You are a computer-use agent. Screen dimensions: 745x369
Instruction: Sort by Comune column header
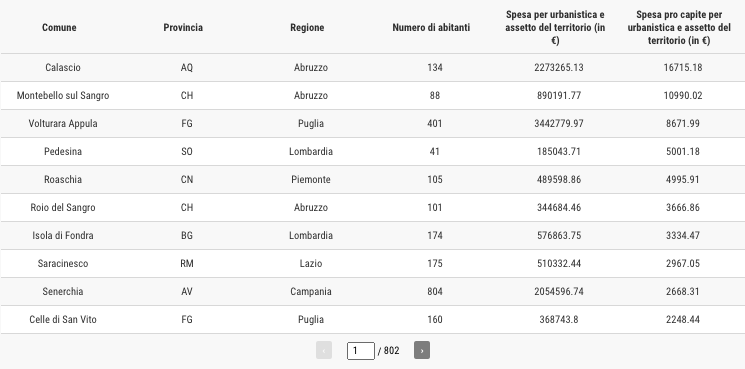(59, 28)
